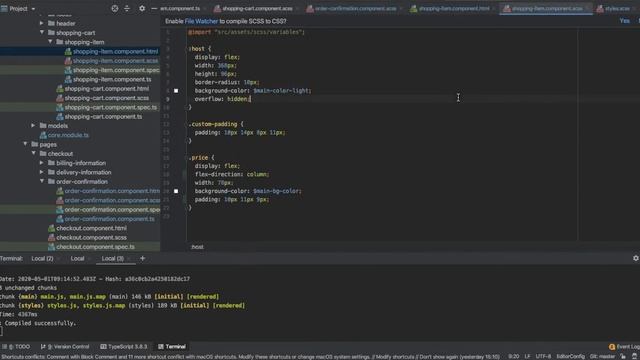Select checkout.component.scss in project tree

pos(91,237)
